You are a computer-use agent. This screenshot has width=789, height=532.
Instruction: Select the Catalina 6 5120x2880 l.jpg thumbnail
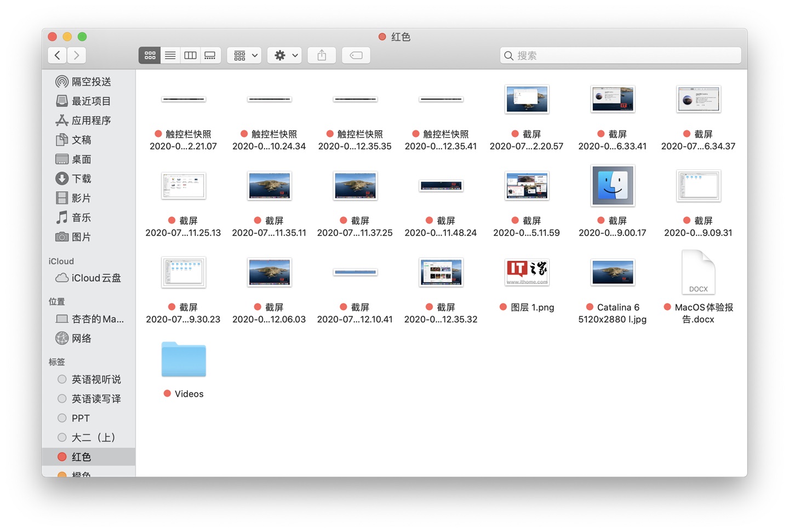(613, 272)
